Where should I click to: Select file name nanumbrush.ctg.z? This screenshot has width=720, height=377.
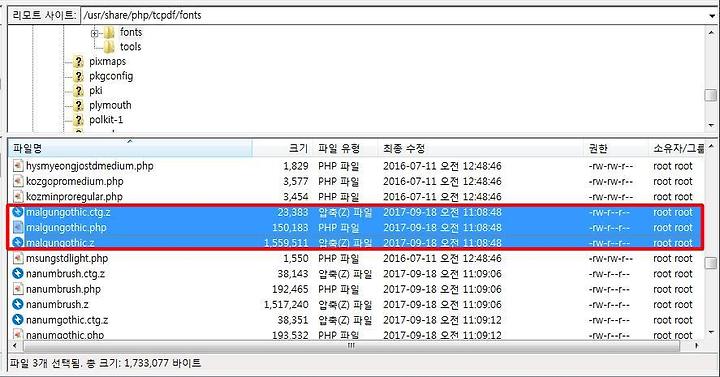pyautogui.click(x=65, y=274)
